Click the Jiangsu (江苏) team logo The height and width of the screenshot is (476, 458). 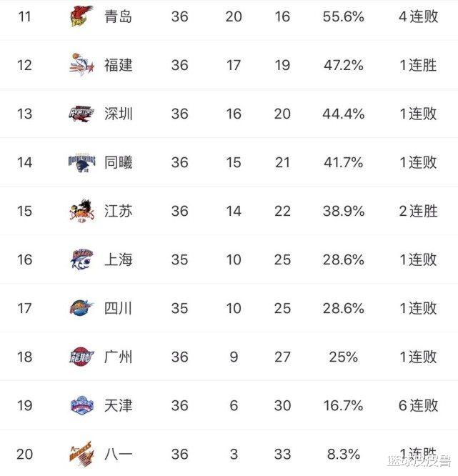(x=81, y=211)
